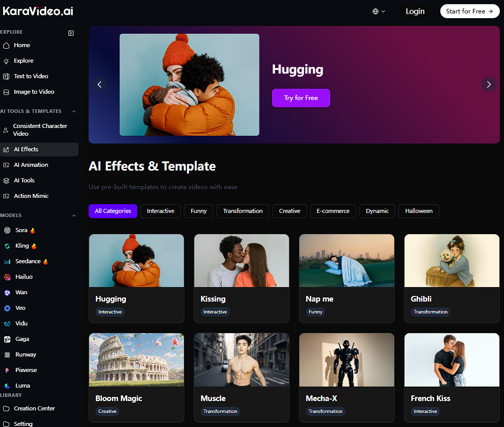Viewport: 504px width, 427px height.
Task: Go to next banner slide arrow
Action: click(488, 84)
